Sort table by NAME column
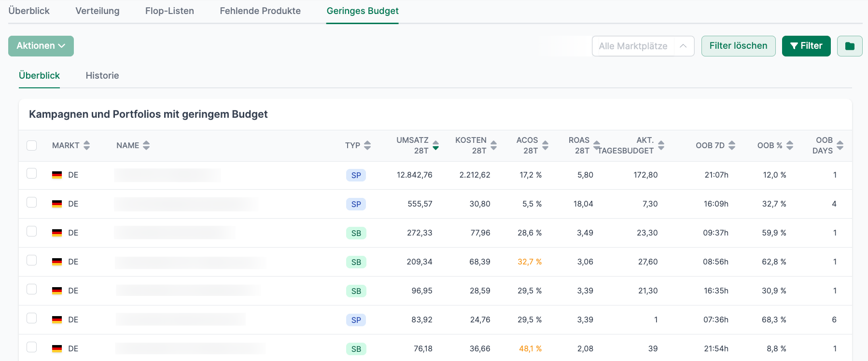Viewport: 868px width, 361px height. (133, 145)
